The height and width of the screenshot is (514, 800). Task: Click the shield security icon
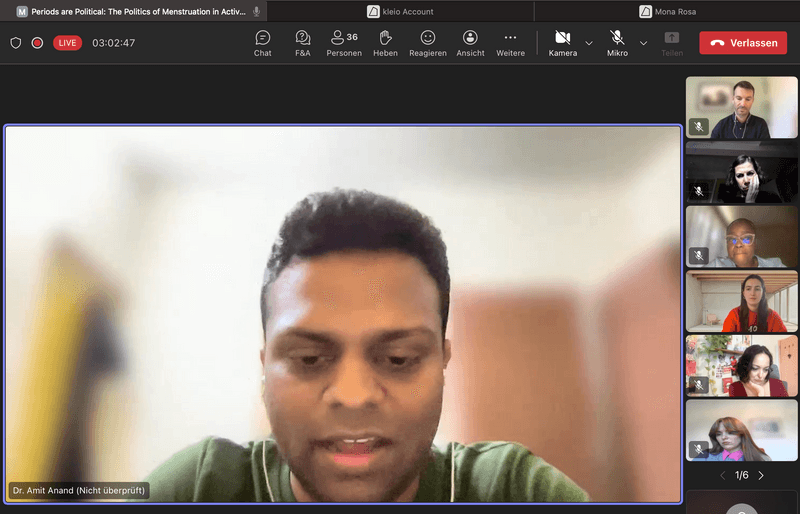click(15, 43)
